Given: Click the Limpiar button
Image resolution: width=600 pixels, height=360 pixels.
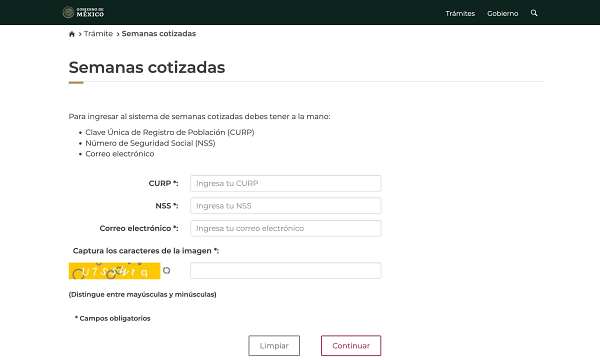Looking at the screenshot, I should [x=274, y=345].
